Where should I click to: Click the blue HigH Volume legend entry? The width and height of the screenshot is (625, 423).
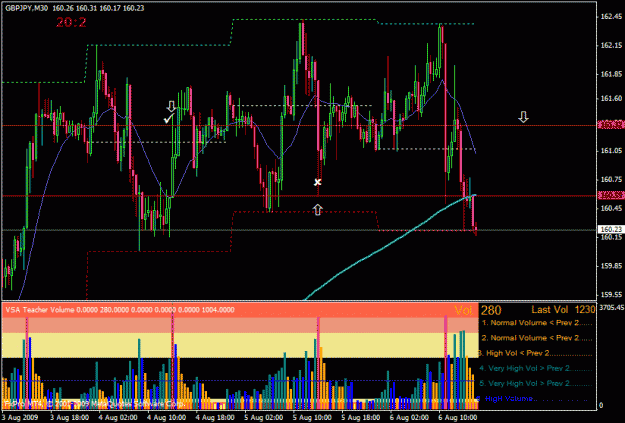pyautogui.click(x=532, y=398)
